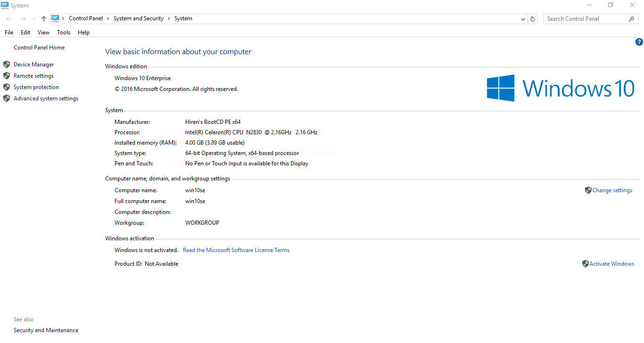Expand chevron after Control Panel breadcrumb
Image resolution: width=644 pixels, height=343 pixels.
click(x=108, y=19)
